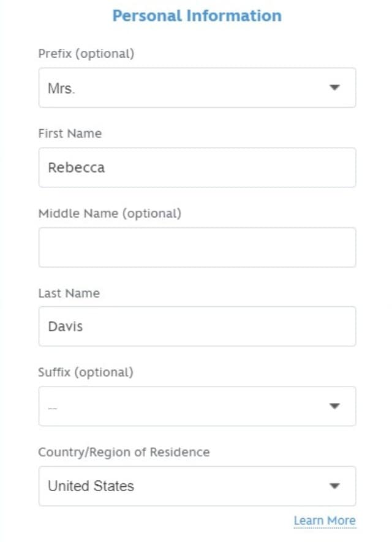Screen dimensions: 392x542
Task: Click the Prefix dropdown arrow icon
Action: pyautogui.click(x=334, y=88)
